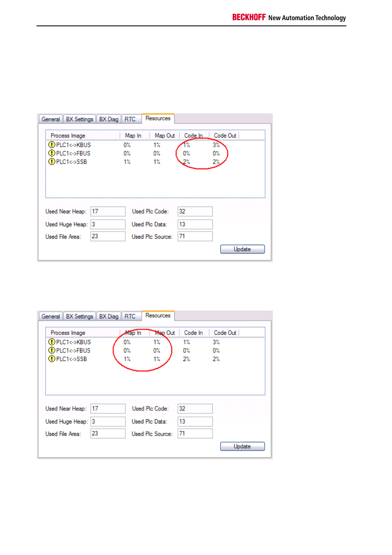Click the Used Huge Heap field in the lower dialog
This screenshot has height=555, width=392.
(x=108, y=421)
